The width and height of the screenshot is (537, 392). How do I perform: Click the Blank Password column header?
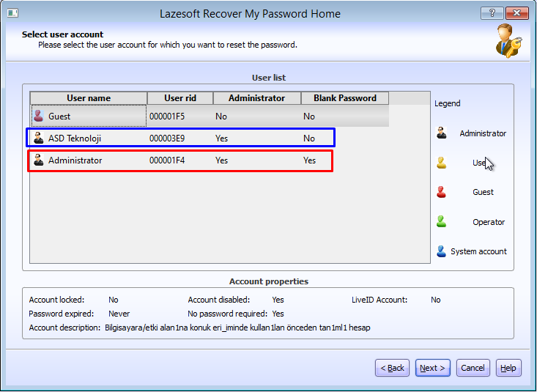click(x=345, y=98)
